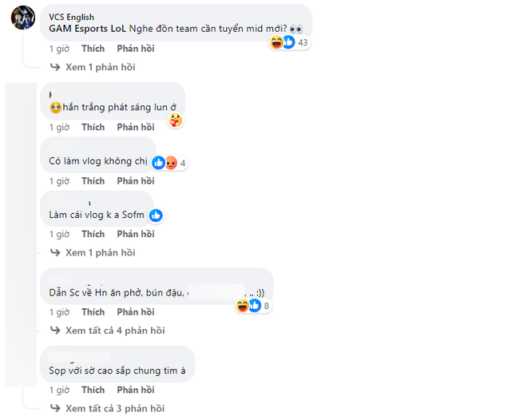Open the VCS English profile name link
511x420 pixels.
click(x=72, y=17)
